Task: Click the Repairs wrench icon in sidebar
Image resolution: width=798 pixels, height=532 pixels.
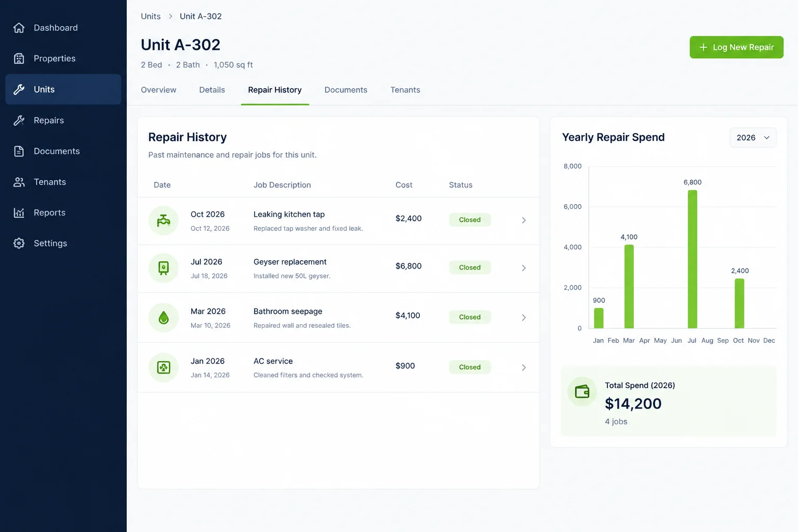Action: click(19, 121)
